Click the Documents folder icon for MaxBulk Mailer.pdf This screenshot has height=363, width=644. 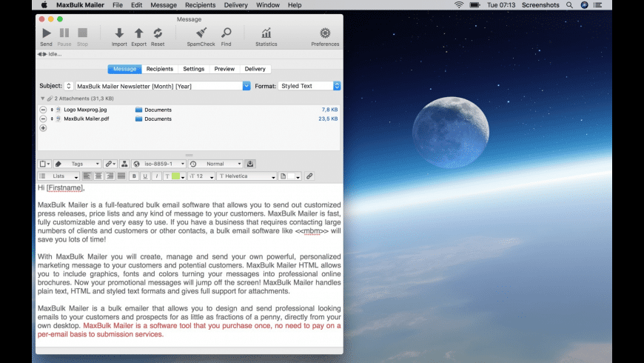pos(139,119)
